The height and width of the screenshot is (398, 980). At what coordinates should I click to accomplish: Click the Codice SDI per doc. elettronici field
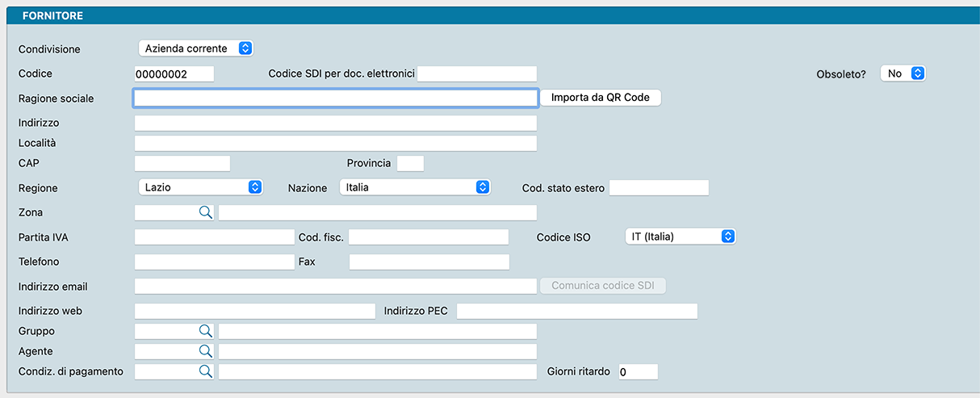476,74
